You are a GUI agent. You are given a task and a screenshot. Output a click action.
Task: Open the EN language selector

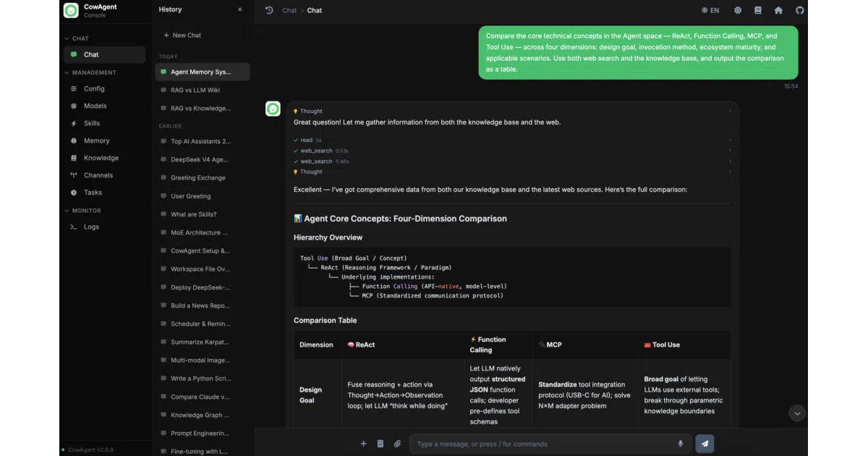pos(710,10)
